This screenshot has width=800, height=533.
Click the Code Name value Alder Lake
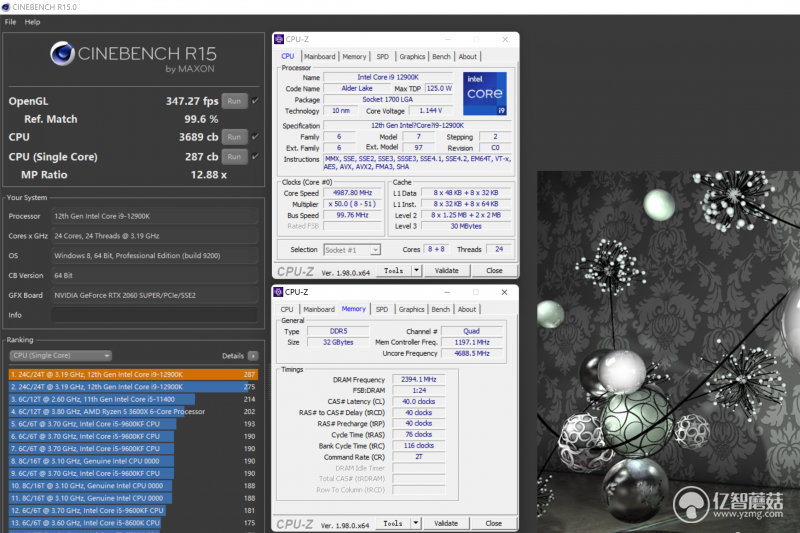point(357,88)
